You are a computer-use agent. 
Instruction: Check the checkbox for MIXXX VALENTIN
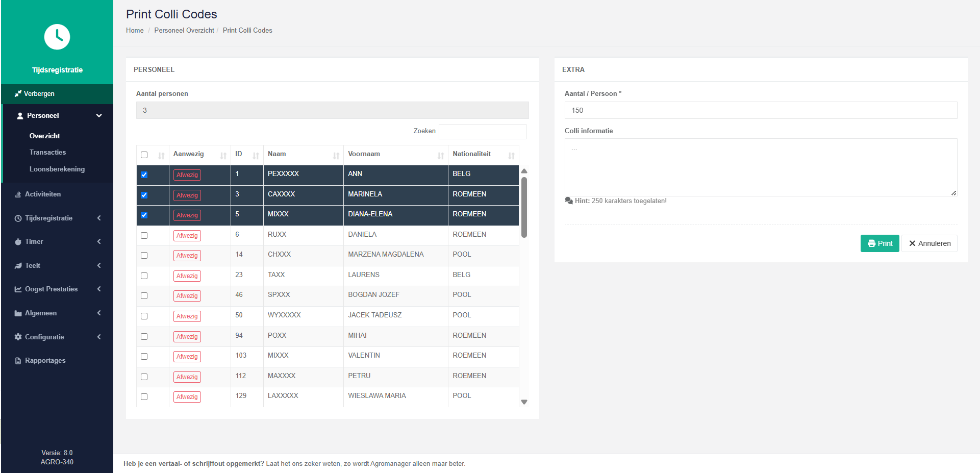144,357
